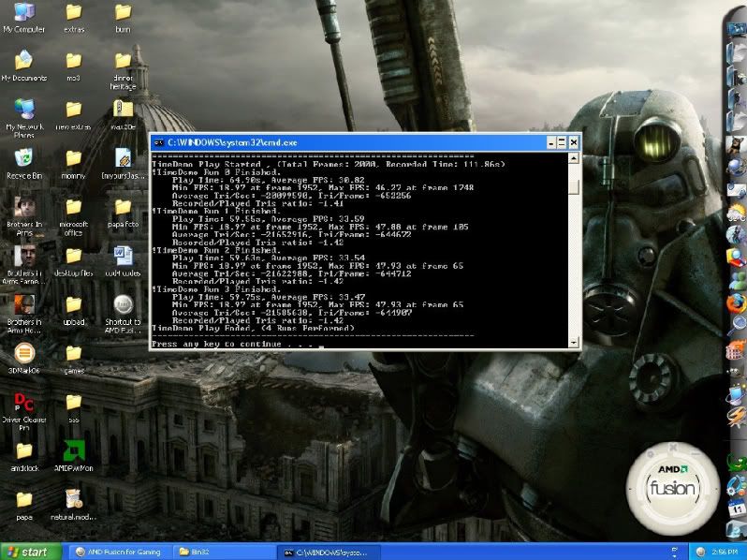Viewport: 747px width, 560px height.
Task: Launch the Driver Cleaner Pro shortcut
Action: (24, 403)
